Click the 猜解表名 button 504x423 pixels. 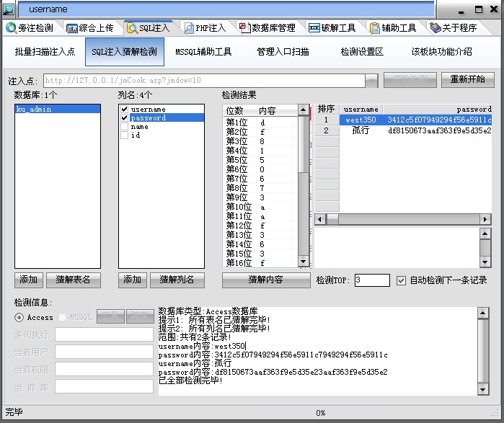[x=74, y=280]
